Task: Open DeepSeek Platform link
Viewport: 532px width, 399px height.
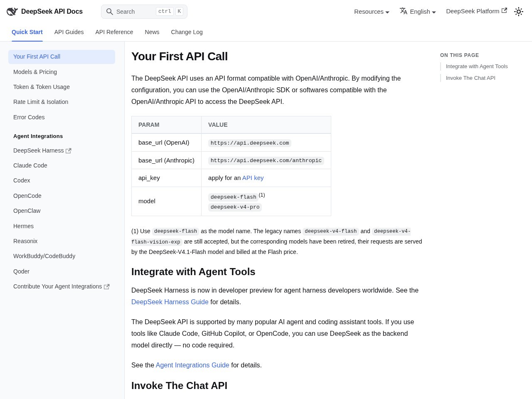Action: click(476, 11)
